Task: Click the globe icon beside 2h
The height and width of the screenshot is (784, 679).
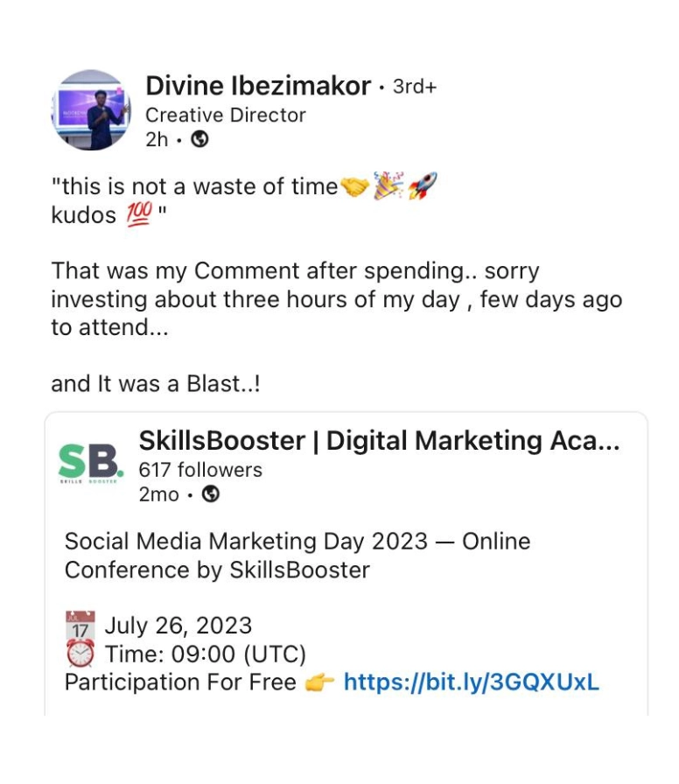Action: (x=199, y=139)
